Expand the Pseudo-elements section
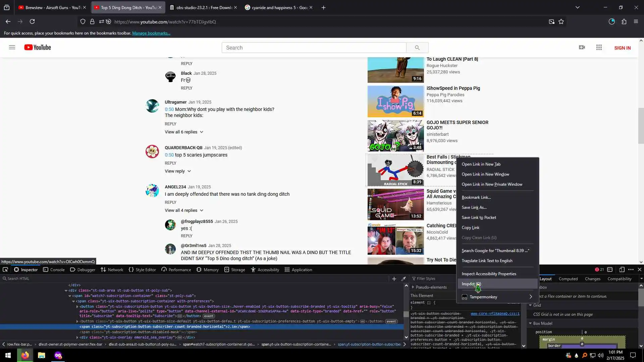This screenshot has width=644, height=362. click(431, 287)
